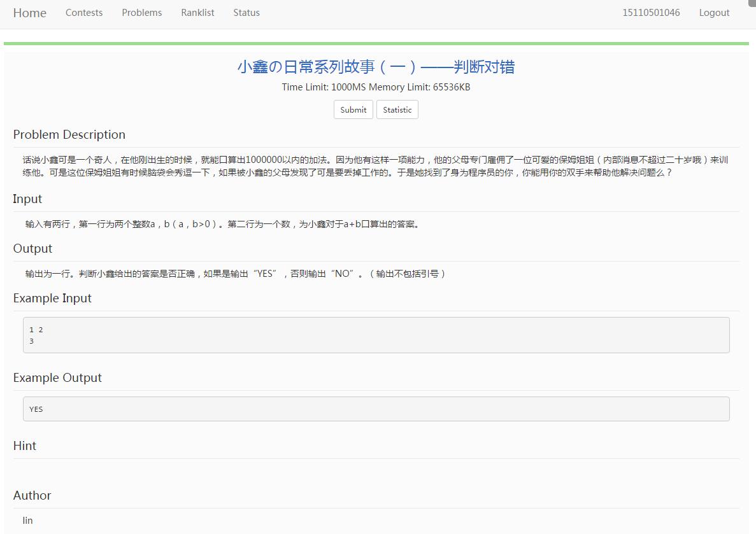Viewport: 756px width, 534px height.
Task: Open the Statistic button
Action: (x=397, y=109)
